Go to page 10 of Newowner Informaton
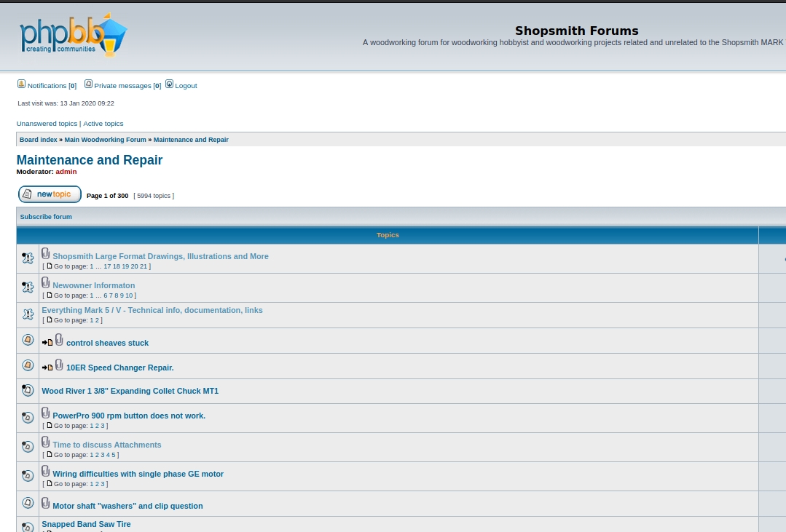Screen dimensions: 786x532 [x=129, y=295]
